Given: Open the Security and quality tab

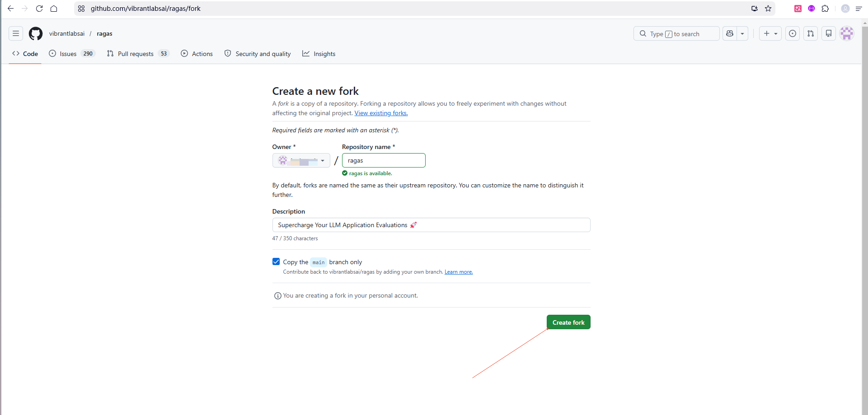Looking at the screenshot, I should [258, 54].
